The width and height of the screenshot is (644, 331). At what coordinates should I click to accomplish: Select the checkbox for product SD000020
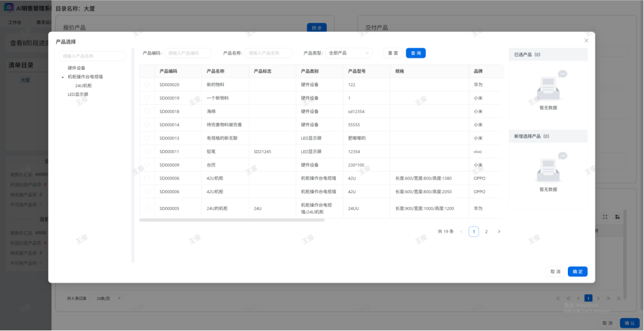pyautogui.click(x=147, y=85)
